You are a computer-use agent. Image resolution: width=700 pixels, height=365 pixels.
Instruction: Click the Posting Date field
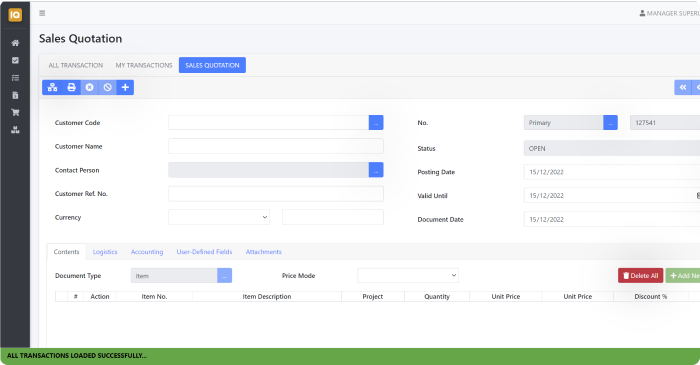pos(612,172)
